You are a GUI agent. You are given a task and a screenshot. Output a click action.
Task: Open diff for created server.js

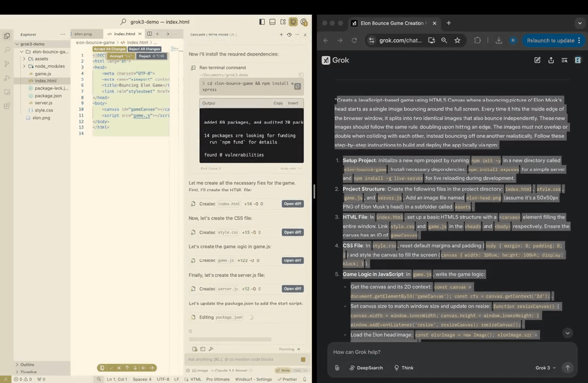coord(292,289)
